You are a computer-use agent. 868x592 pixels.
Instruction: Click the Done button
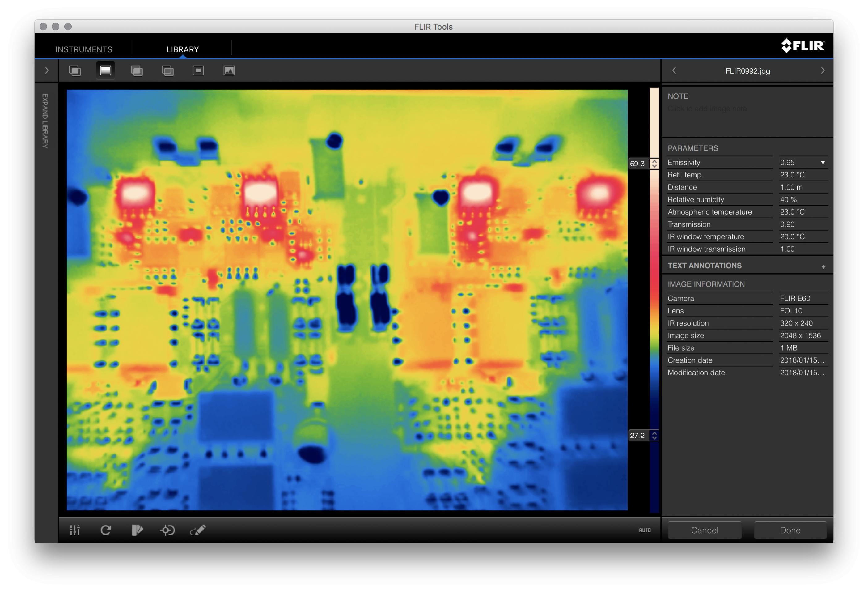click(x=790, y=530)
